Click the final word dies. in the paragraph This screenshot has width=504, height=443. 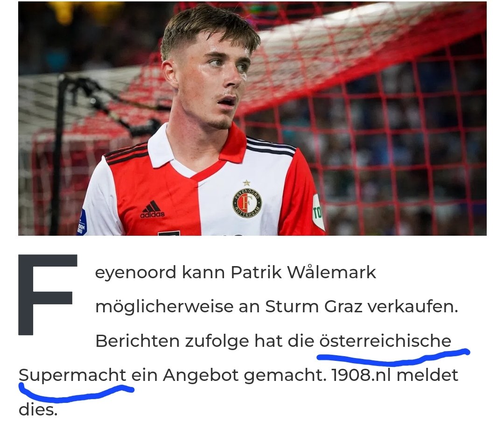pos(38,409)
